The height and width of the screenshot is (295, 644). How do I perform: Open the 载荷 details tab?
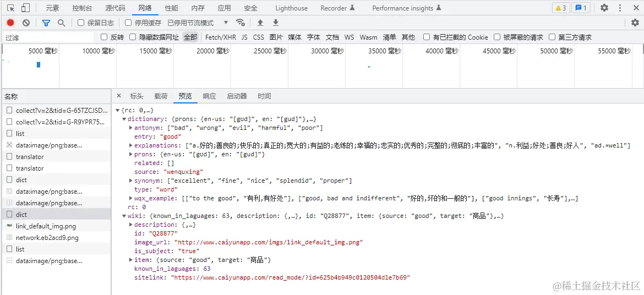click(x=161, y=96)
